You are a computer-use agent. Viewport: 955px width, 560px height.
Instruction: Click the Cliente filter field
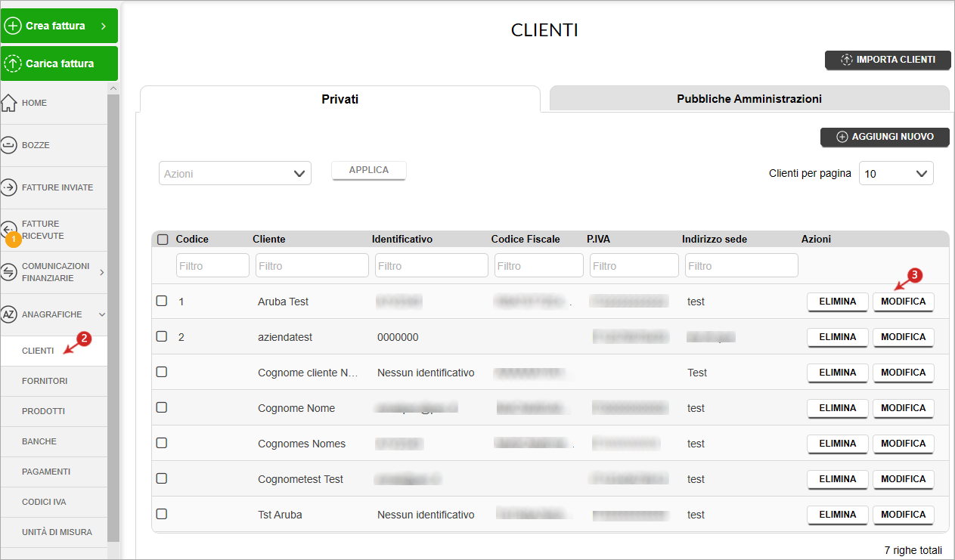312,265
